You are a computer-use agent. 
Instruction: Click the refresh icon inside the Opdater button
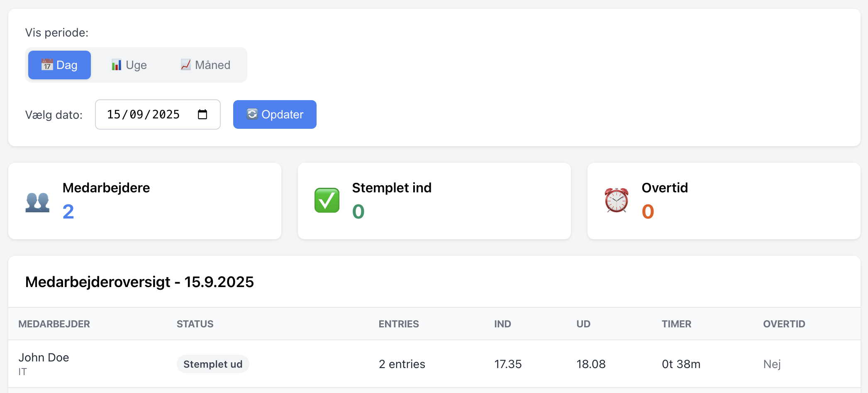tap(252, 114)
